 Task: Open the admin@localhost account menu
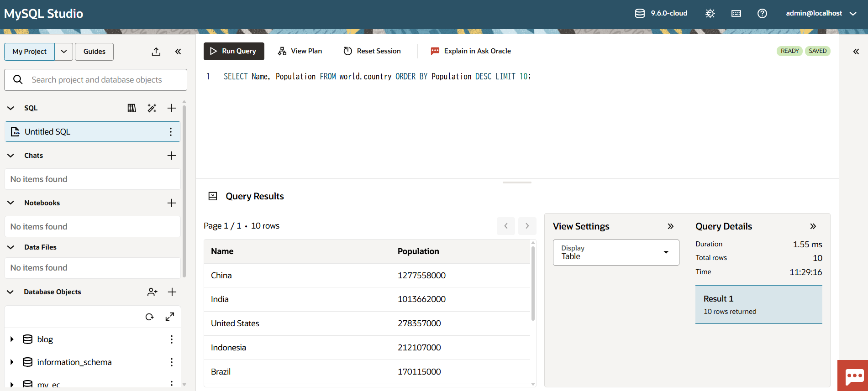(821, 14)
